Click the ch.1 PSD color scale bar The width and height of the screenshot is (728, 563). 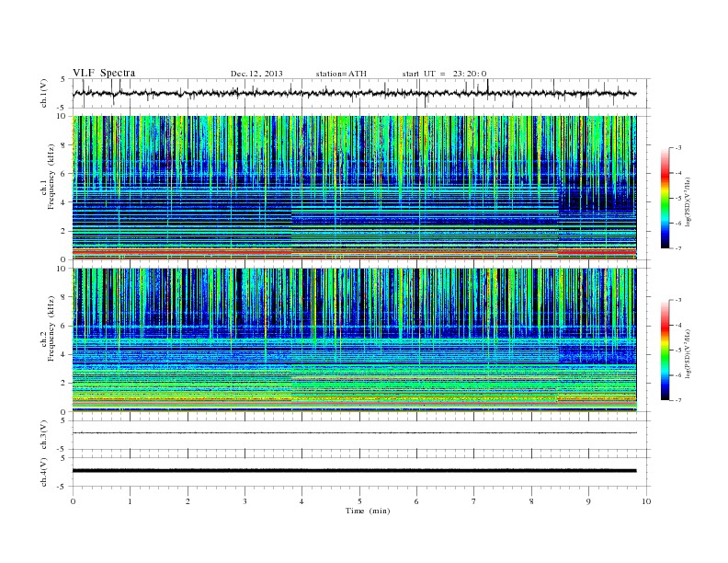point(665,198)
